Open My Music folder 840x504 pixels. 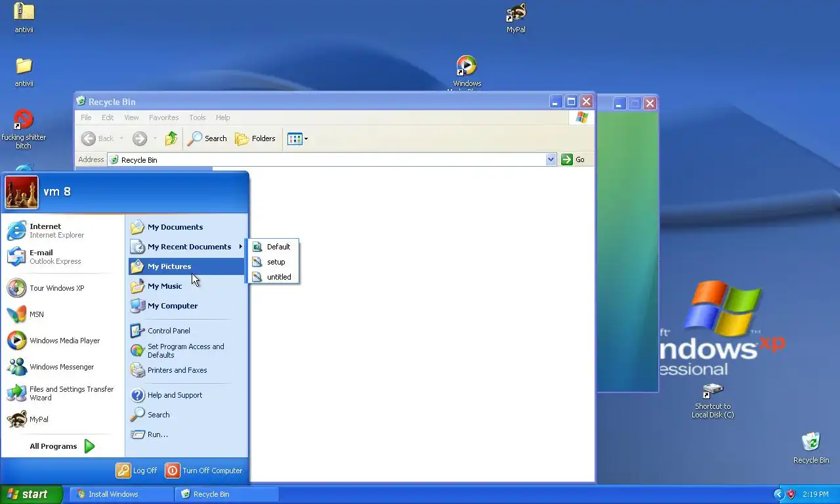pos(187,286)
